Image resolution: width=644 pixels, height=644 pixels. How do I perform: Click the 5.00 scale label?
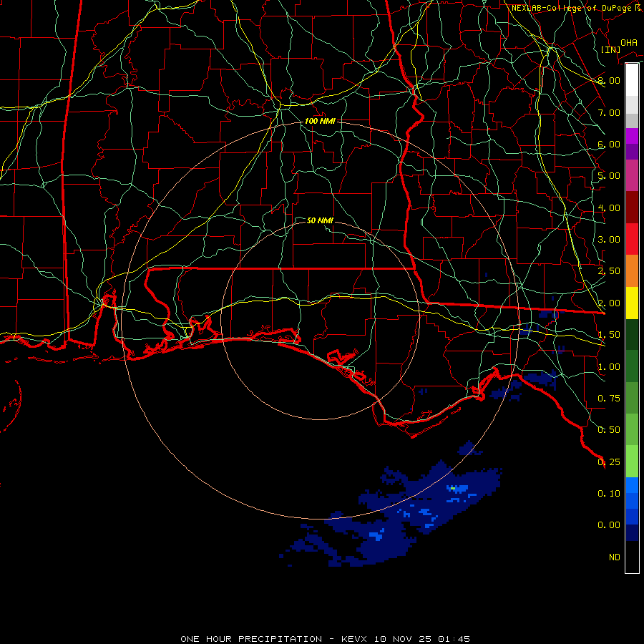(x=609, y=176)
